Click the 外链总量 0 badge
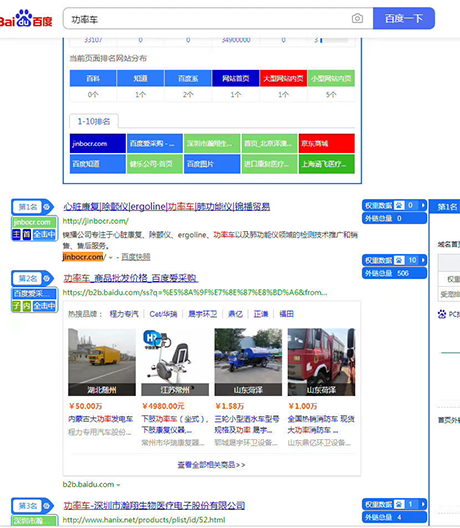Screen dimensions: 460x528 tap(394, 218)
